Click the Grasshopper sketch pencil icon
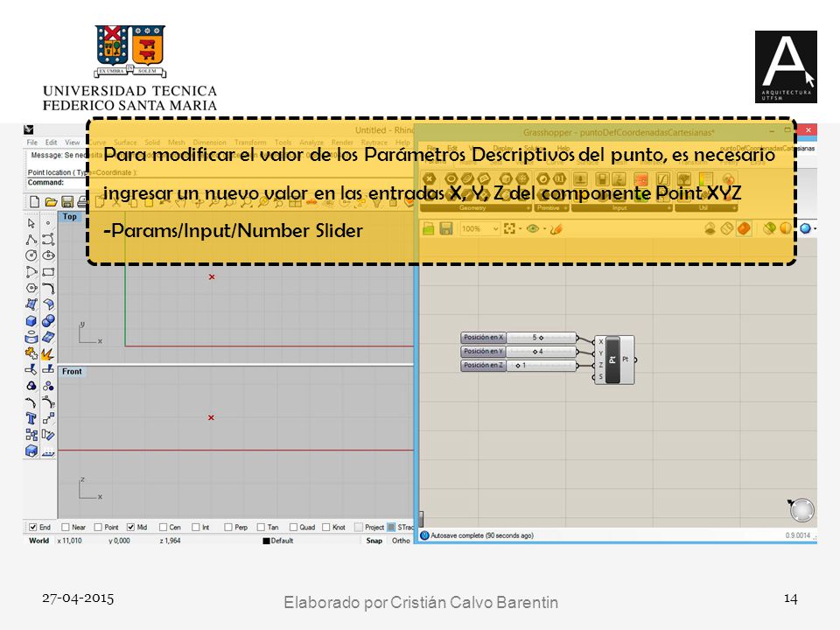This screenshot has height=630, width=840. (556, 228)
